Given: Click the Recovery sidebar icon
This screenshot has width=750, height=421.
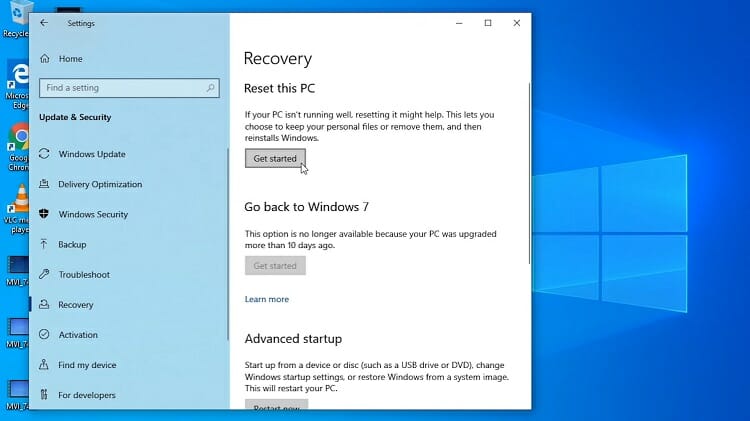Looking at the screenshot, I should coord(44,304).
